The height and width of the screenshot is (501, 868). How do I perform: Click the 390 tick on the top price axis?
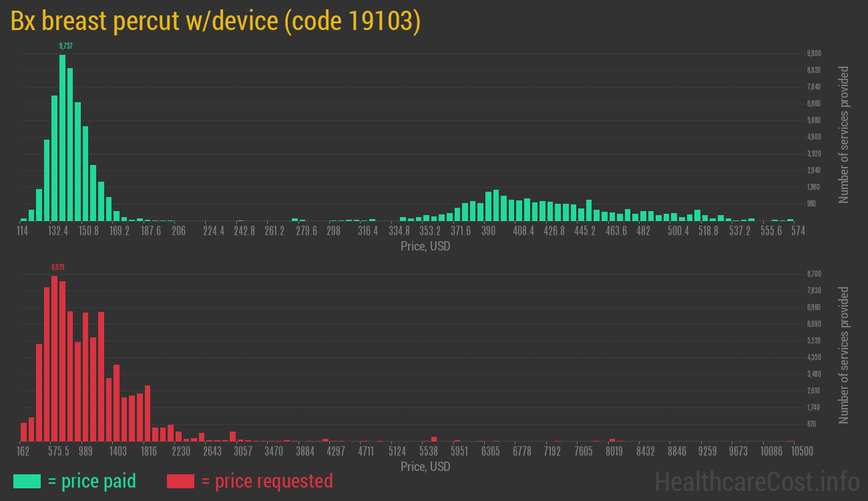pyautogui.click(x=489, y=230)
